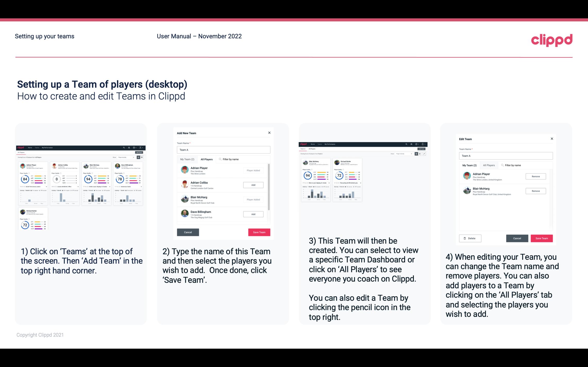
Task: Click Save Team button in Add New Team
Action: click(x=259, y=232)
